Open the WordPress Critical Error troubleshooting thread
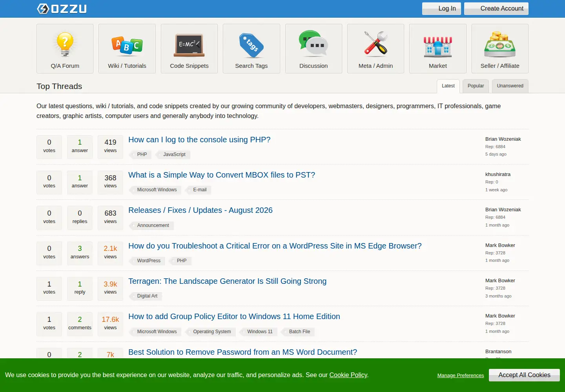 (x=275, y=246)
